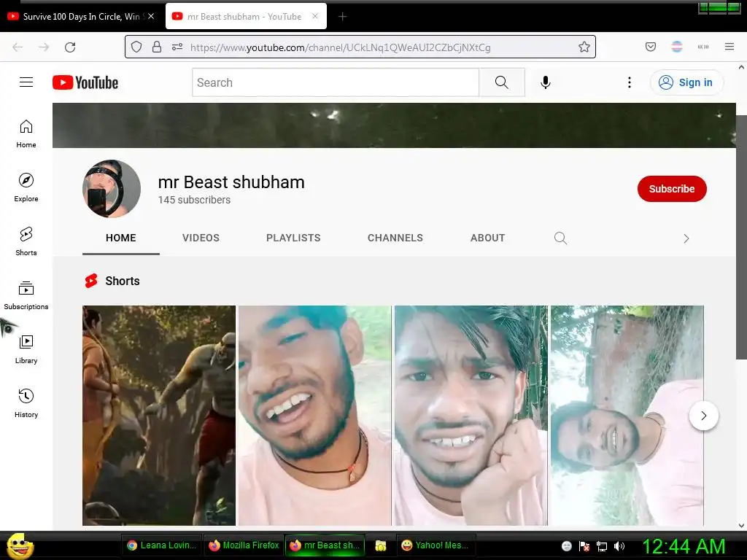This screenshot has width=747, height=560.
Task: Click the folder icon taskbar entry
Action: click(x=380, y=545)
